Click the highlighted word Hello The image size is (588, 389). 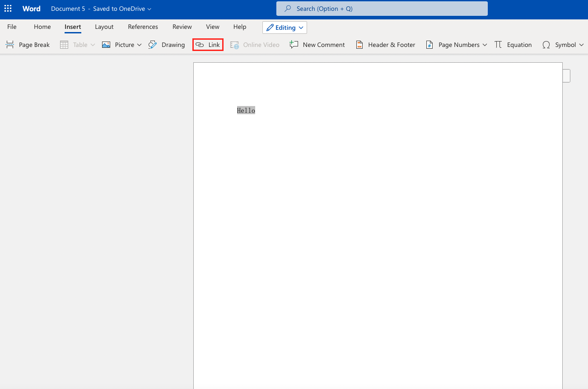pyautogui.click(x=246, y=111)
